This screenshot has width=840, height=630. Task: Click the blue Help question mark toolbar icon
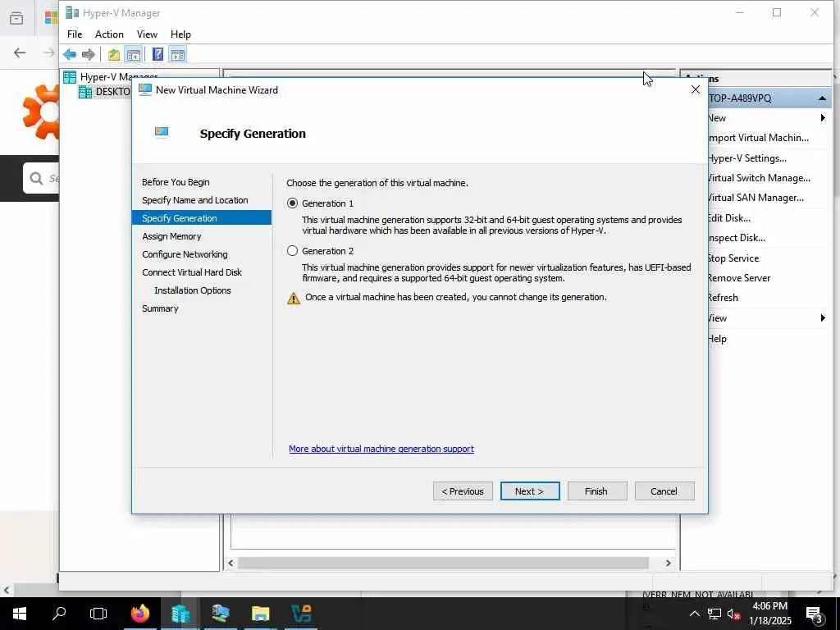[158, 54]
